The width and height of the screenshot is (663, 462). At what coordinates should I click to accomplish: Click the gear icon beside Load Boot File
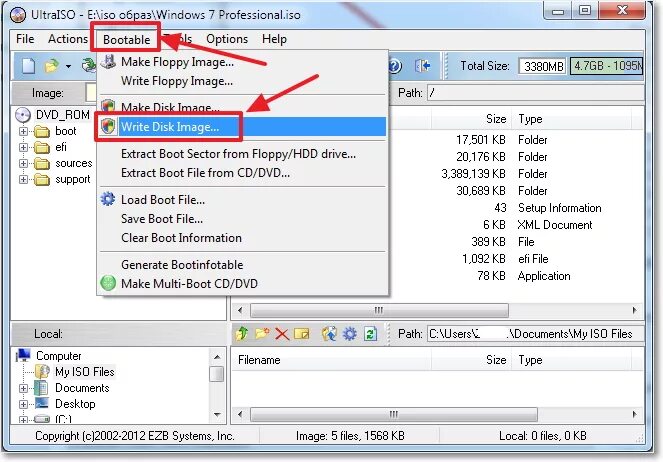pos(108,199)
